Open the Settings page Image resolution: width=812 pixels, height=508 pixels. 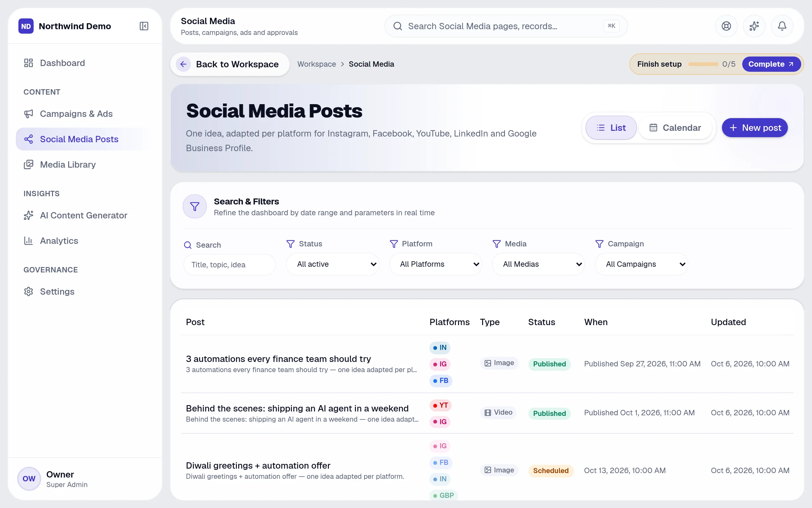point(85,291)
